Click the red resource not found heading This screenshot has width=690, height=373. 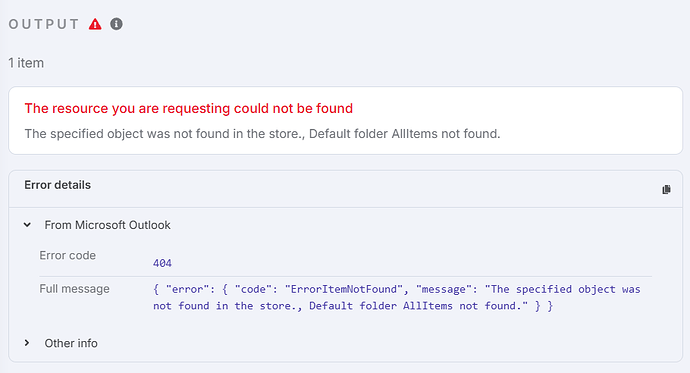point(189,108)
